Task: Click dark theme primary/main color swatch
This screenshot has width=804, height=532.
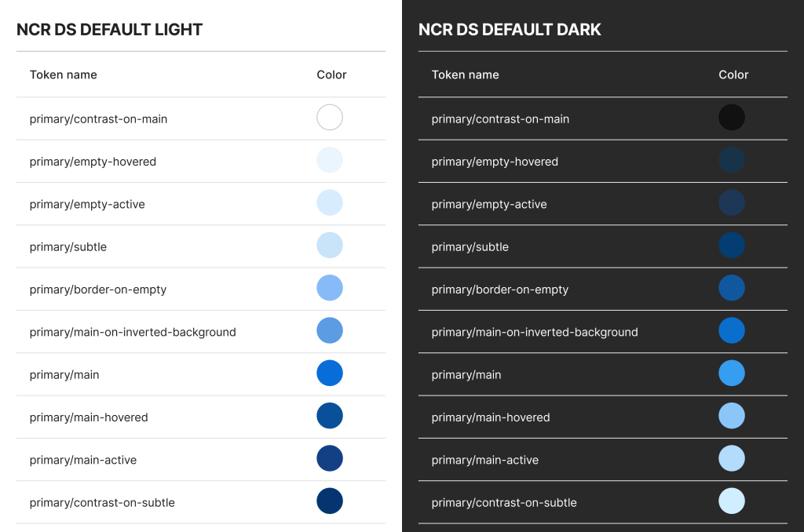Action: pos(732,373)
